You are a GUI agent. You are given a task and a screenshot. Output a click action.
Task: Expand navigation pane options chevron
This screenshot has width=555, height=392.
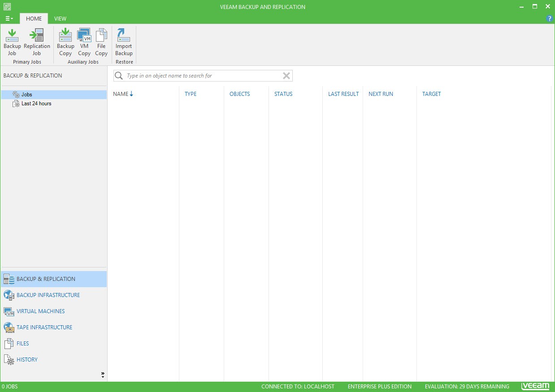click(103, 375)
